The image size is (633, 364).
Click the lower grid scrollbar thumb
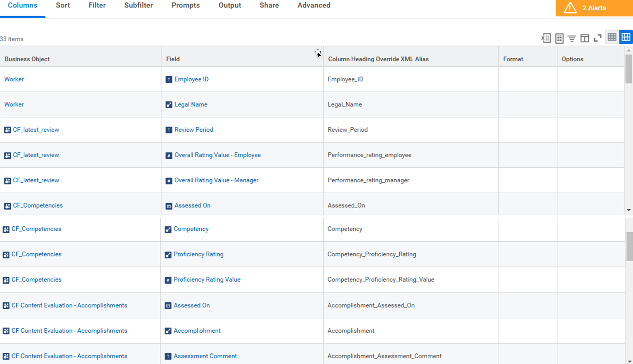tap(629, 246)
